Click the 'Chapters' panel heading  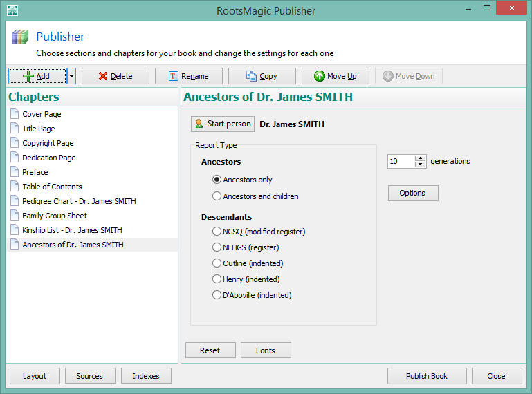click(34, 97)
